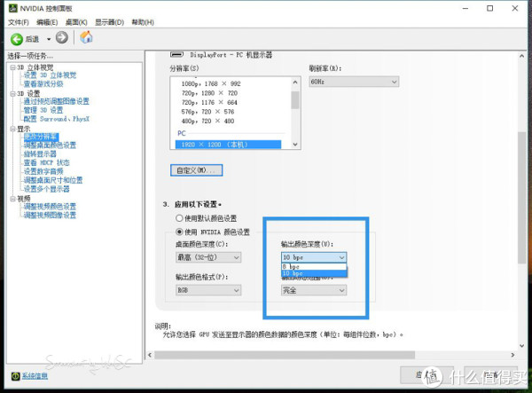Click main panel scroll up arrow

[522, 56]
